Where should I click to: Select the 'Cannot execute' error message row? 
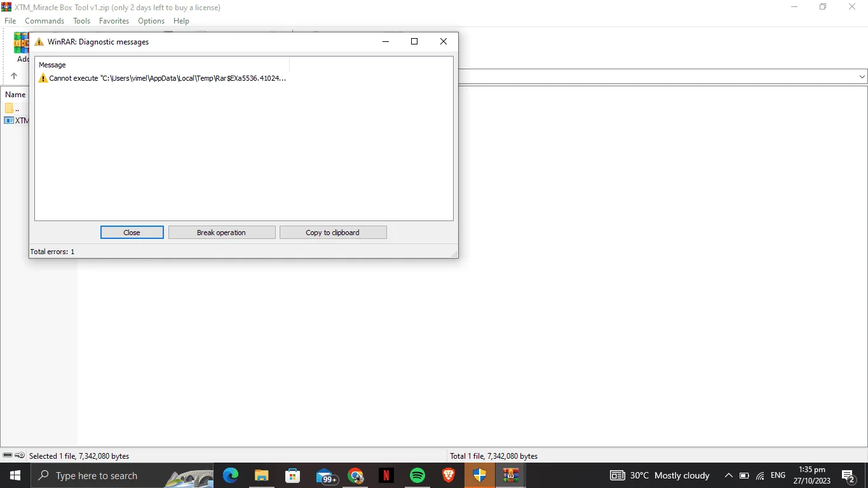point(163,78)
